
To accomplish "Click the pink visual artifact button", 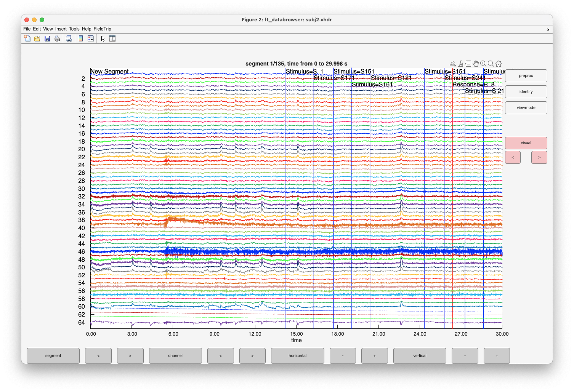I will point(526,143).
